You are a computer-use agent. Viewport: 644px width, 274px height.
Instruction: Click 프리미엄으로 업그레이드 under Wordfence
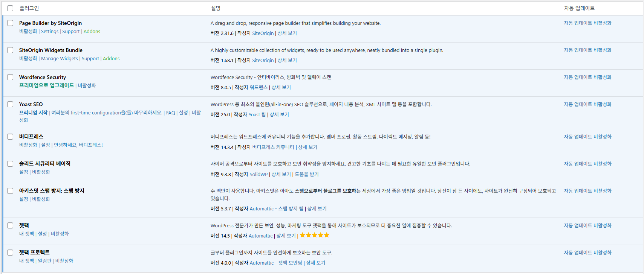47,85
